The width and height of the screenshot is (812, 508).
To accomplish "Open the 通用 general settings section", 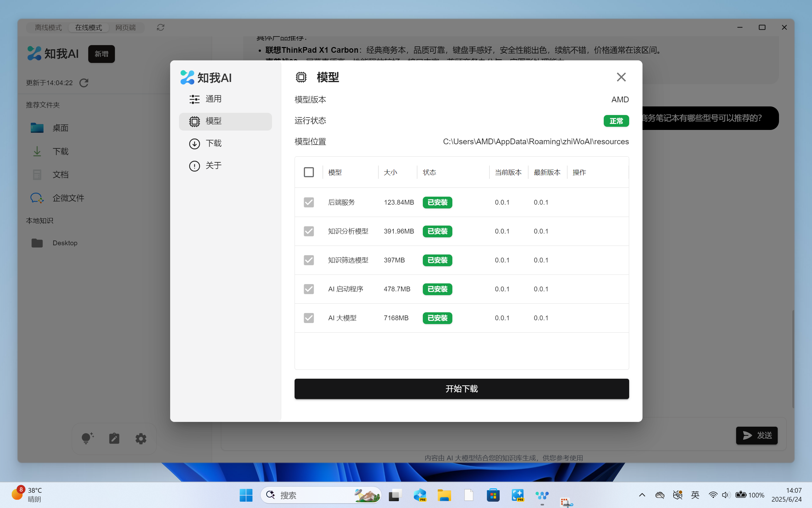I will [225, 99].
